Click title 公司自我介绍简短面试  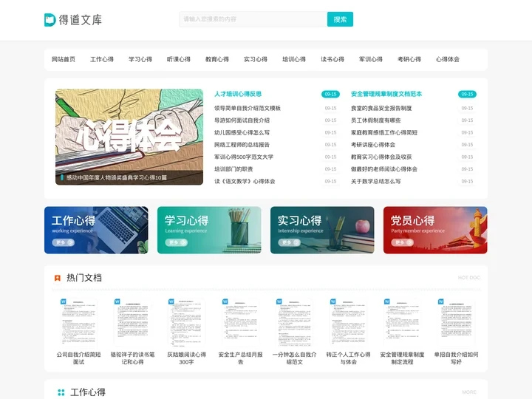(x=79, y=358)
